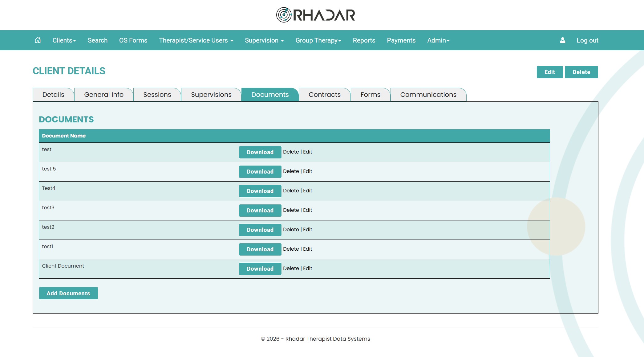Delete the 'Test4' document
644x357 pixels.
click(291, 191)
